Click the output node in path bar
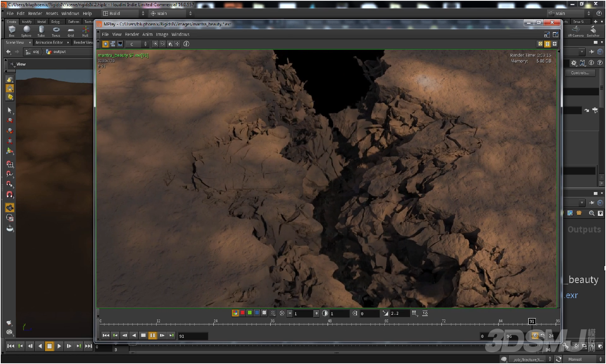Image resolution: width=606 pixels, height=364 pixels. point(56,52)
